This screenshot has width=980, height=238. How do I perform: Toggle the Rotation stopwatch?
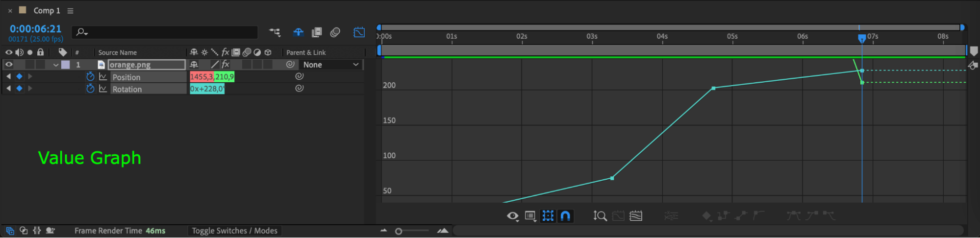pos(90,89)
